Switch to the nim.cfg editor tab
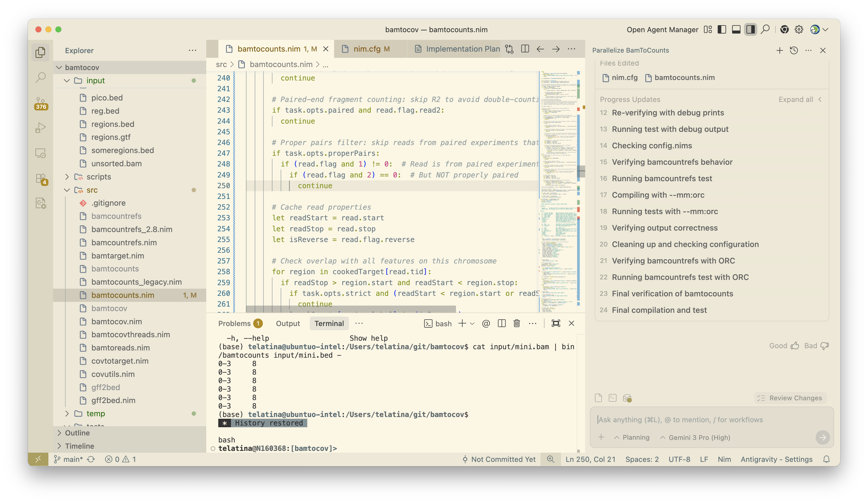 pos(367,49)
